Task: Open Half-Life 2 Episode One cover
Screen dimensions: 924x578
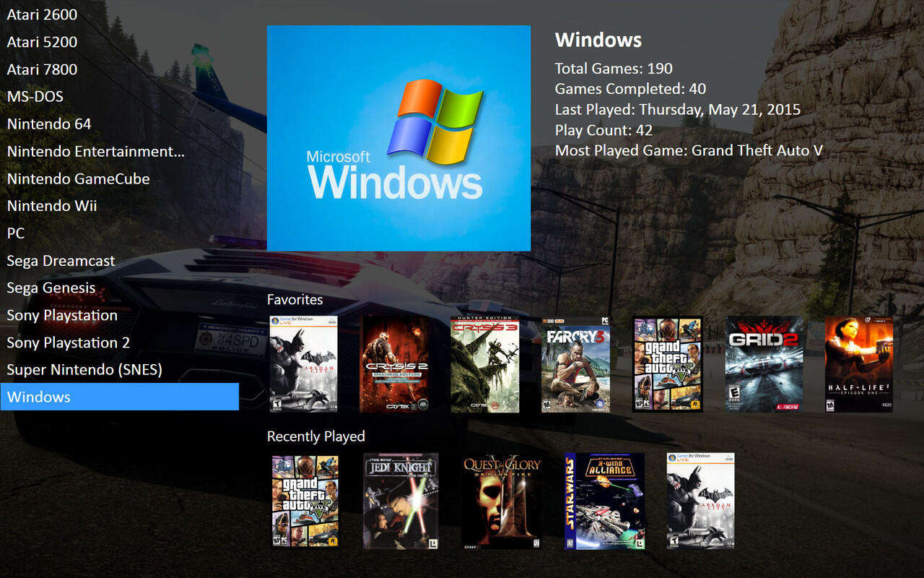Action: point(859,364)
